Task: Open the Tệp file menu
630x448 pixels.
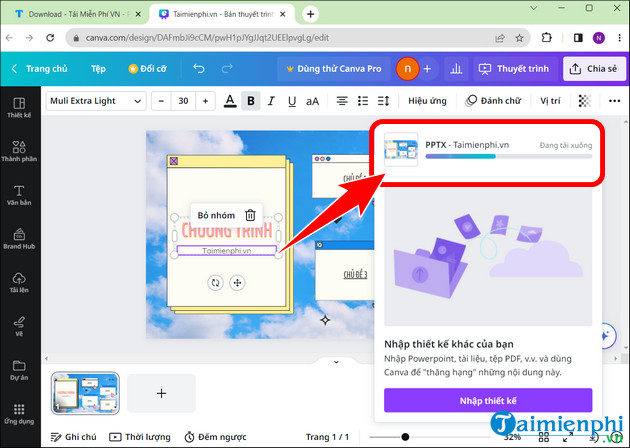Action: (x=98, y=69)
